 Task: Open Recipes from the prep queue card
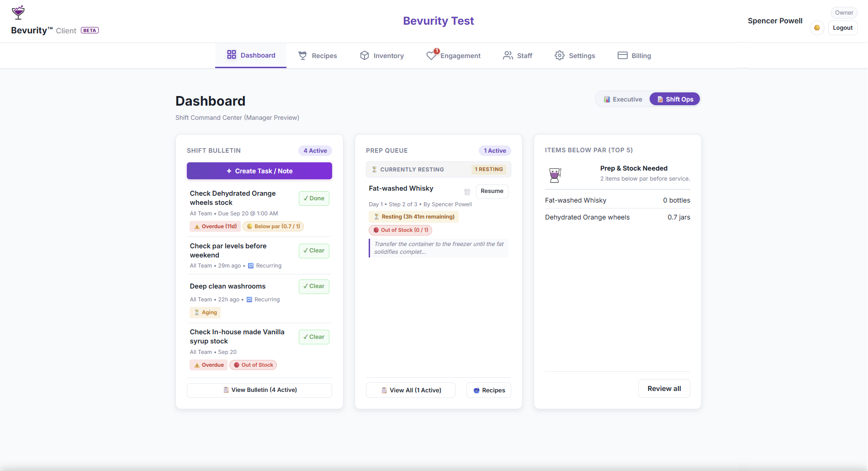point(489,390)
